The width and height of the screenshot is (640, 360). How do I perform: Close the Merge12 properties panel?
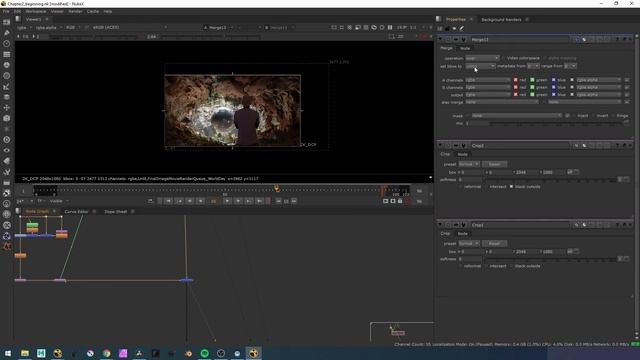pyautogui.click(x=630, y=40)
